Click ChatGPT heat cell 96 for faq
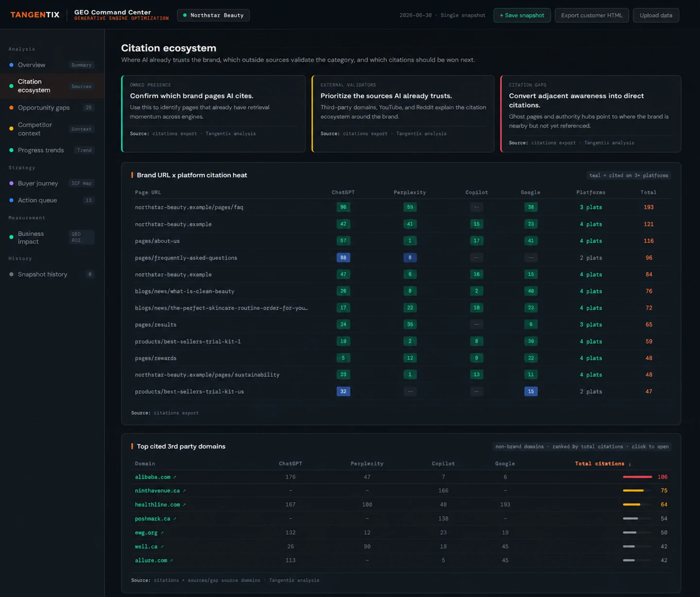 tap(343, 207)
